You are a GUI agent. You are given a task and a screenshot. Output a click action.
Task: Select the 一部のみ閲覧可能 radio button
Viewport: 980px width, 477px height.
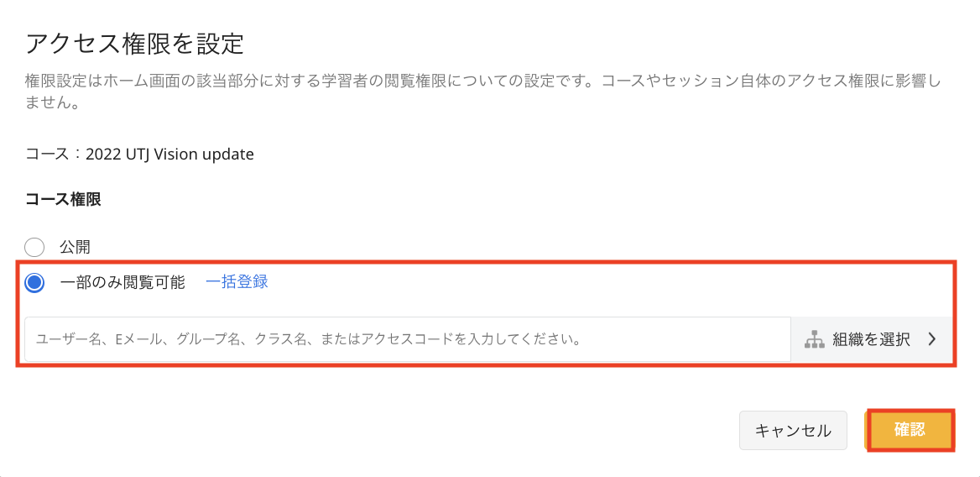pyautogui.click(x=34, y=283)
